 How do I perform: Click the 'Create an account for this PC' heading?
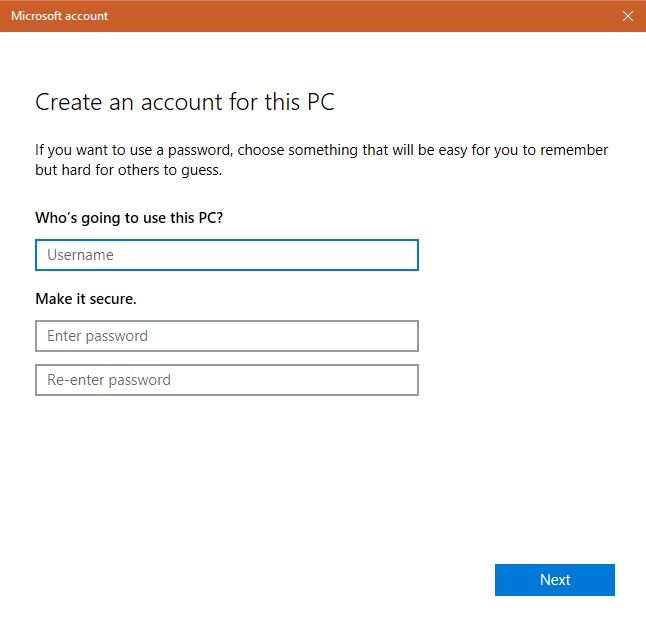(x=184, y=102)
